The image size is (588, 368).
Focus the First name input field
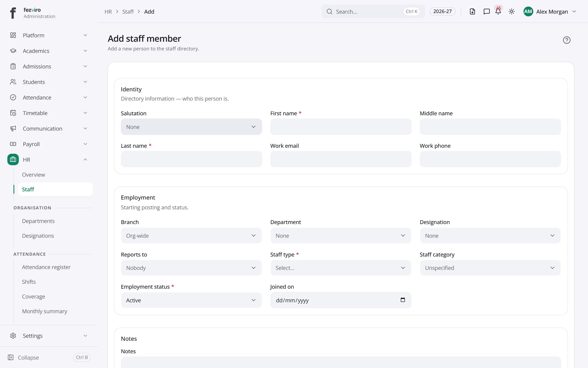(x=341, y=127)
